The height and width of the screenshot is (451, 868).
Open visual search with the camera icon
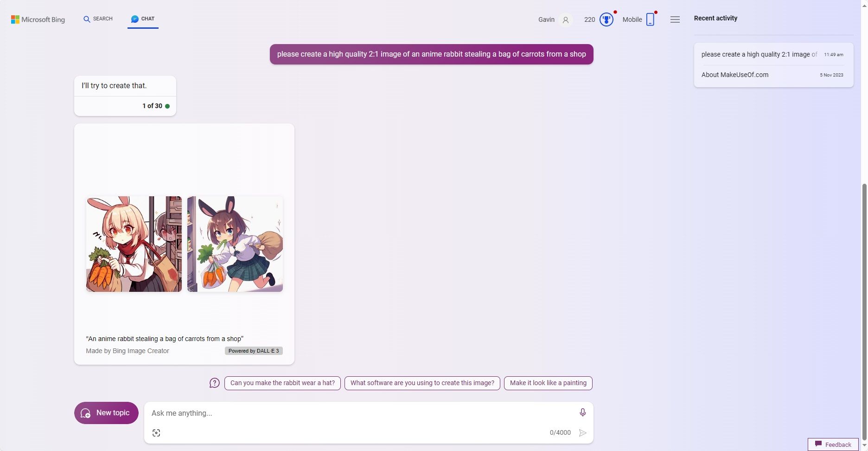156,432
